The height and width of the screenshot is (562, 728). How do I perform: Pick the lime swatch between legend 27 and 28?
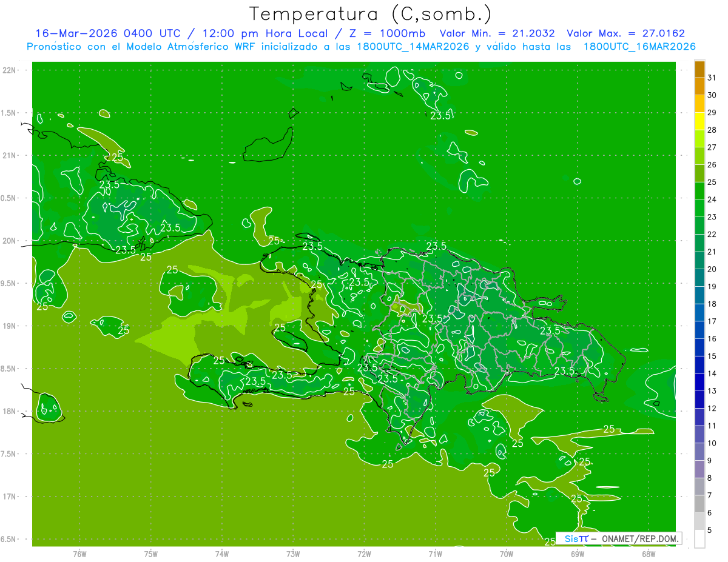tap(699, 139)
